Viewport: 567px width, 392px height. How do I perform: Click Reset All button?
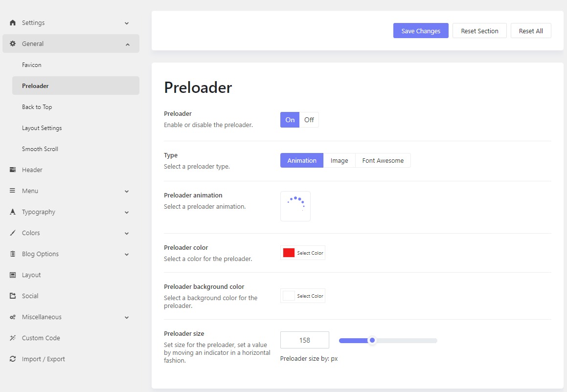(531, 31)
